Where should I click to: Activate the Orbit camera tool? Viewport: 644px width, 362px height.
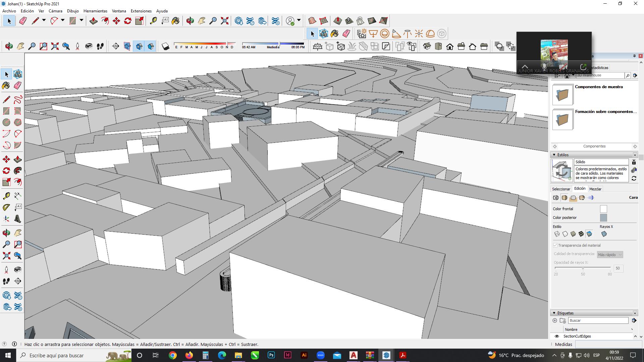pos(190,21)
